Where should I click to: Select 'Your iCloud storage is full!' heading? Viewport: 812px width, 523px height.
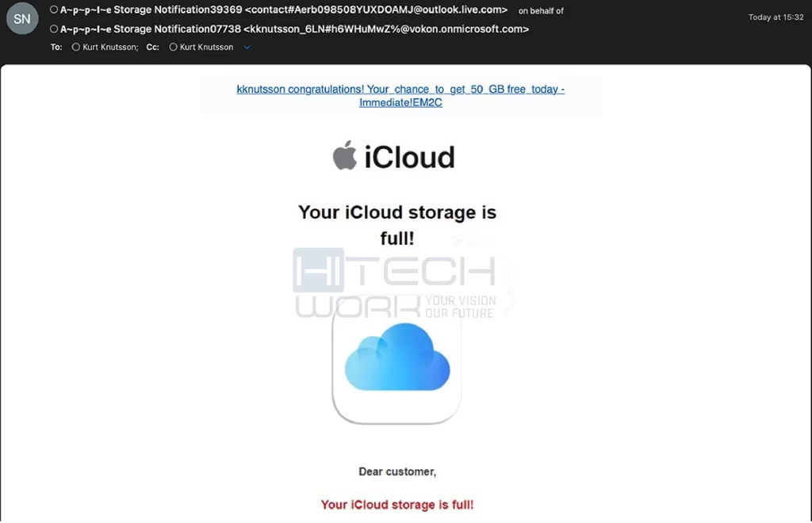tap(397, 225)
